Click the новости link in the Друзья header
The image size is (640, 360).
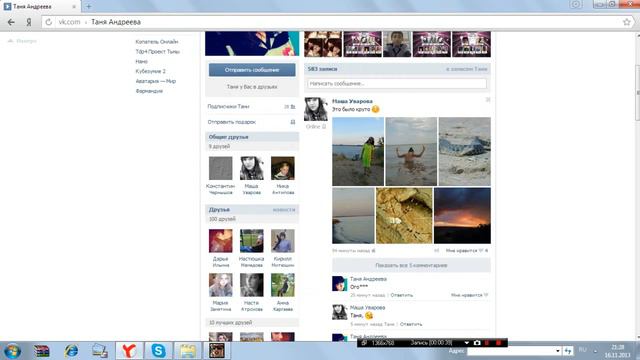point(284,210)
